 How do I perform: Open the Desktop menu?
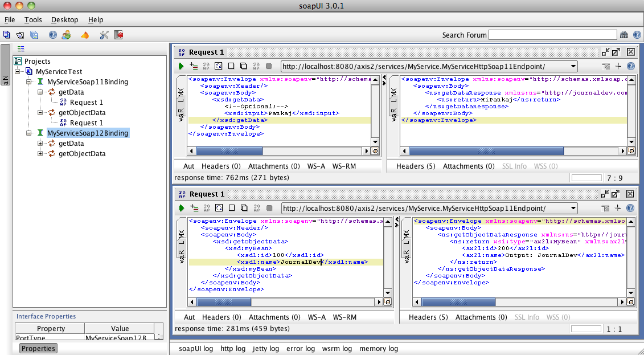pos(64,20)
